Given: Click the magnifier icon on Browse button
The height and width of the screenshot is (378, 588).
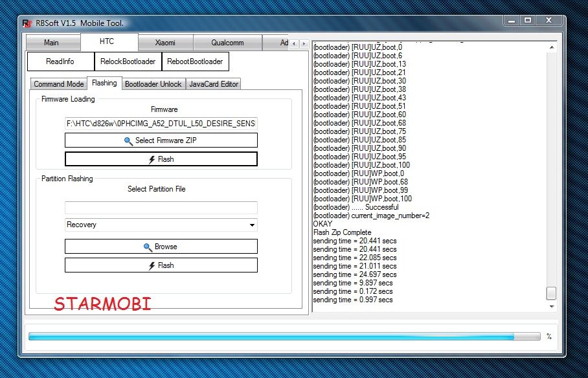Looking at the screenshot, I should 148,247.
